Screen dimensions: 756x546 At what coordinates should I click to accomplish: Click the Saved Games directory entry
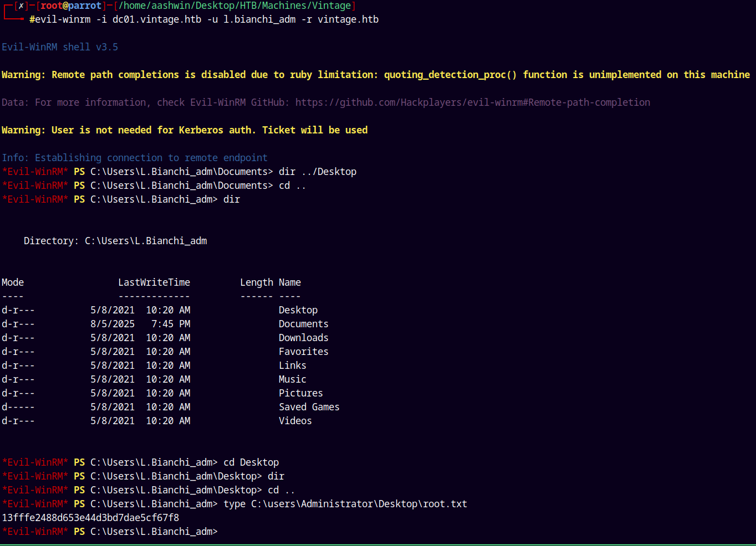click(x=309, y=407)
